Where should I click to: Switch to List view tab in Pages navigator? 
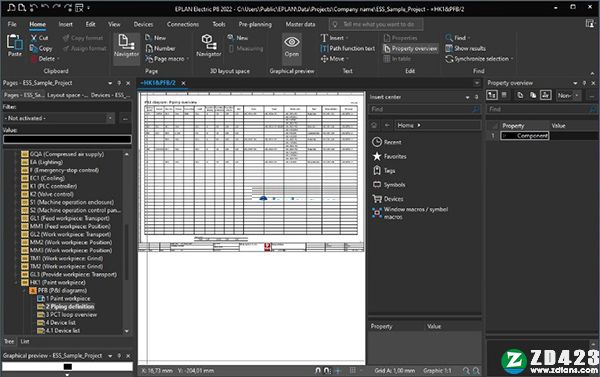[x=25, y=341]
